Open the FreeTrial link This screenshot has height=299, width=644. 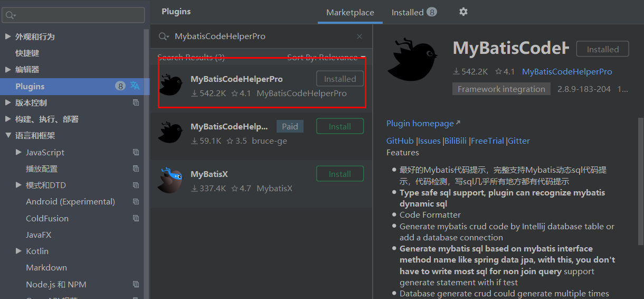[487, 141]
